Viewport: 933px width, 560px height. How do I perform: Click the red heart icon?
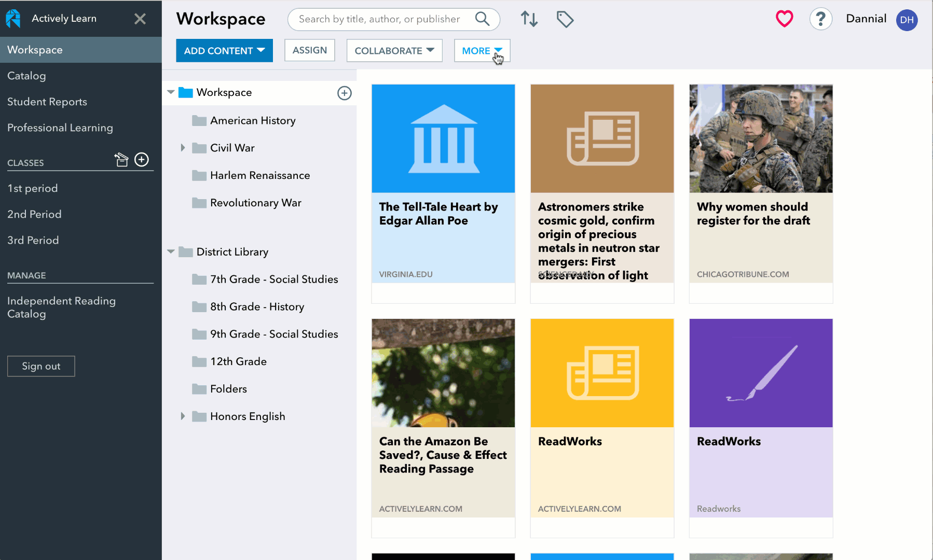785,19
